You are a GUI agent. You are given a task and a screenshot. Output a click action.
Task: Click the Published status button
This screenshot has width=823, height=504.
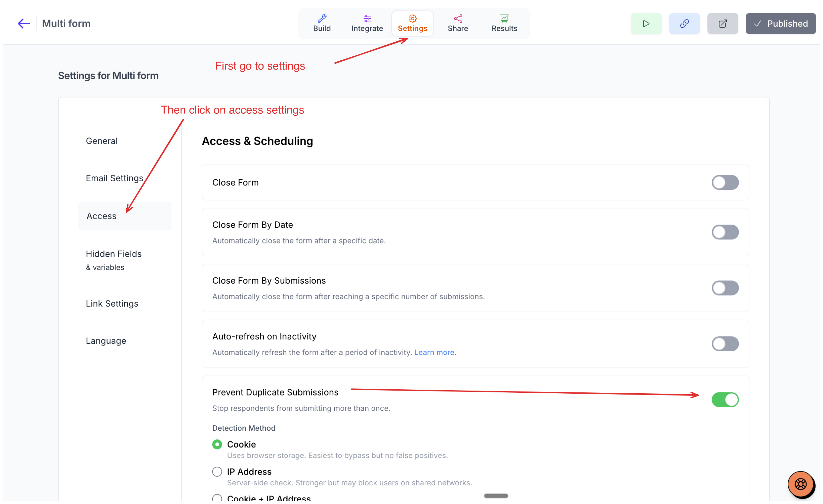point(781,24)
